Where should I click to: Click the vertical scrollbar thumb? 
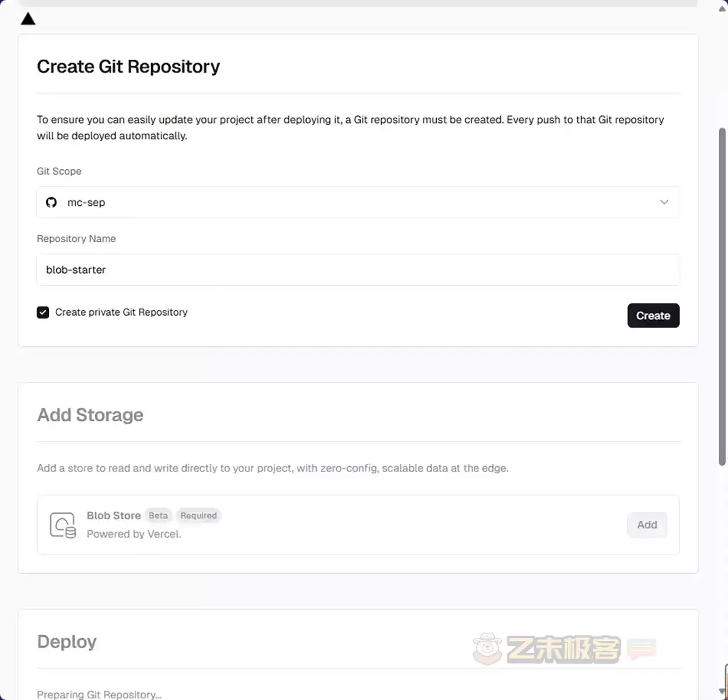click(x=722, y=296)
